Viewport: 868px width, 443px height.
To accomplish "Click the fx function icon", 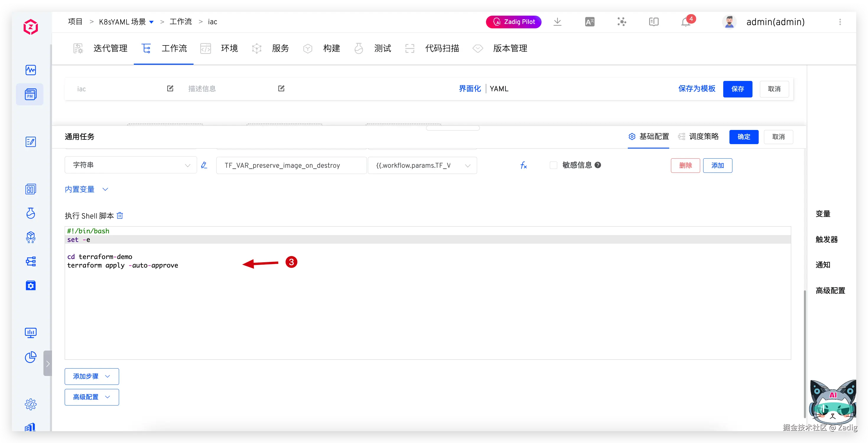I will (523, 165).
